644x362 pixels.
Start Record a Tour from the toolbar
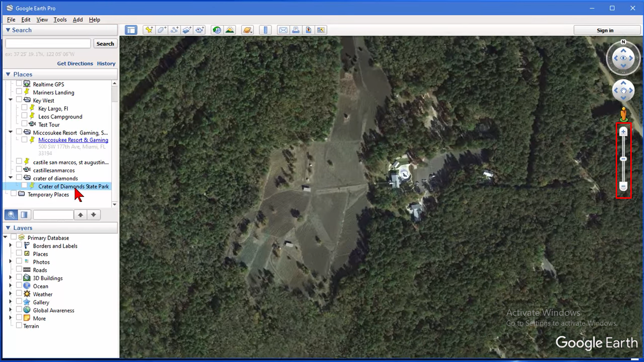click(200, 30)
